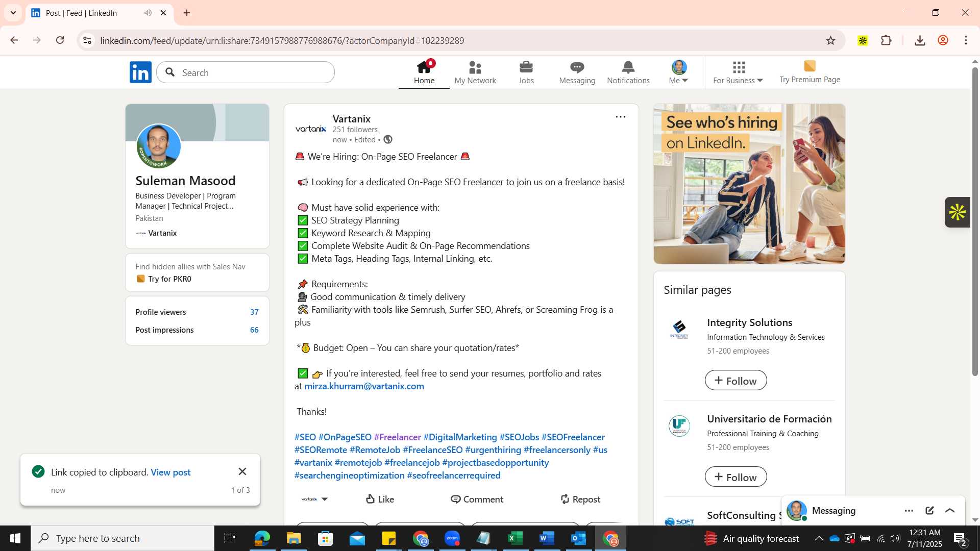Open Suleman Masood profile name

point(185,181)
